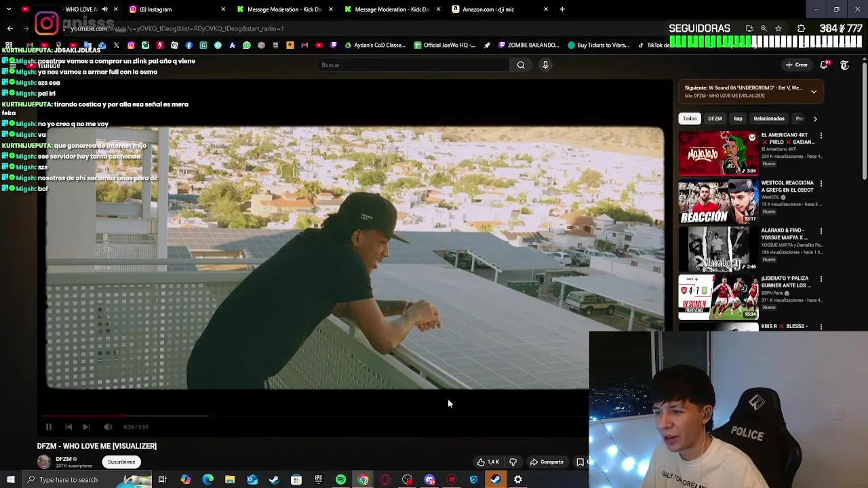Open the El Americano 4KT video thumbnail
This screenshot has width=868, height=488.
click(718, 153)
